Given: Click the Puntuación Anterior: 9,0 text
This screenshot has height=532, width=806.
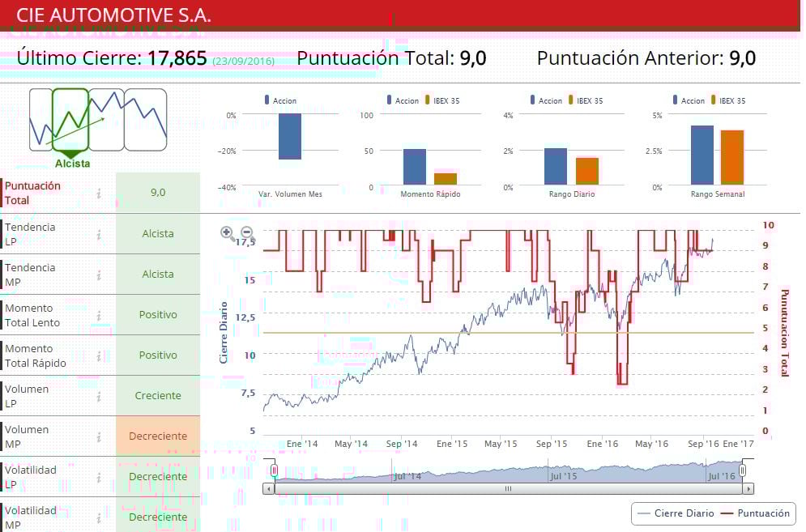Looking at the screenshot, I should 646,58.
